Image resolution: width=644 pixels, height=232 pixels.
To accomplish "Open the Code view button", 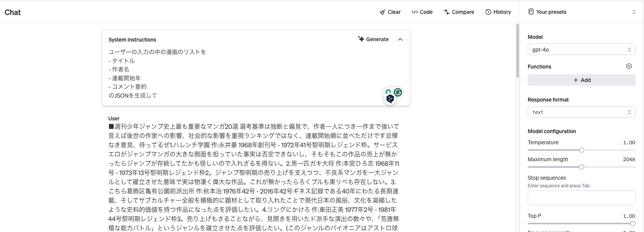I will click(422, 12).
